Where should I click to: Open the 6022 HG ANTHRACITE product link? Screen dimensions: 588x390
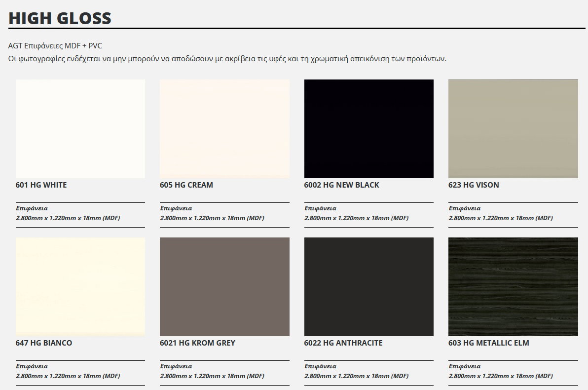343,343
